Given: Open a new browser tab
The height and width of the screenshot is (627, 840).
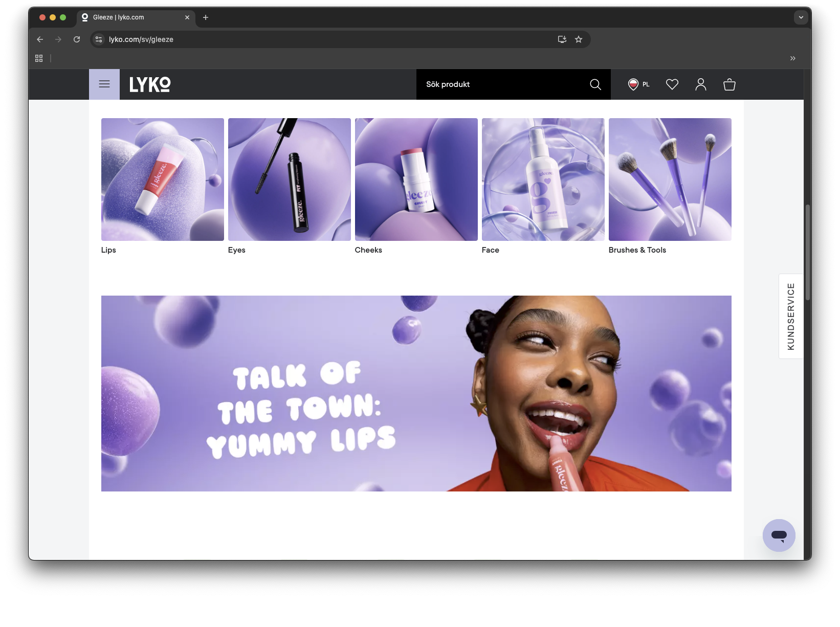Looking at the screenshot, I should pos(206,17).
